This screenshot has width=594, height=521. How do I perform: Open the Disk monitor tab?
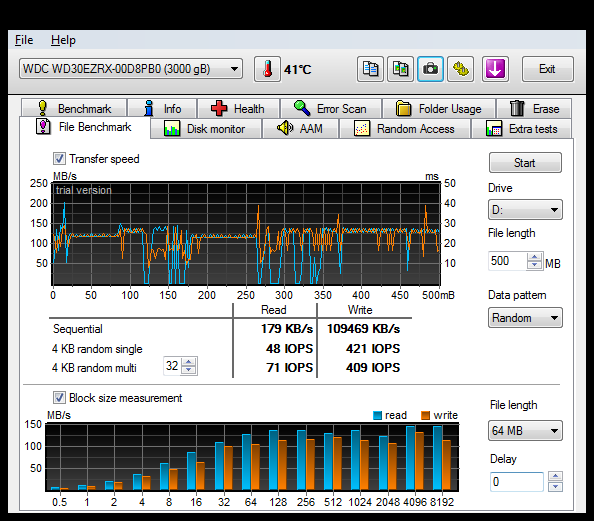(x=206, y=129)
